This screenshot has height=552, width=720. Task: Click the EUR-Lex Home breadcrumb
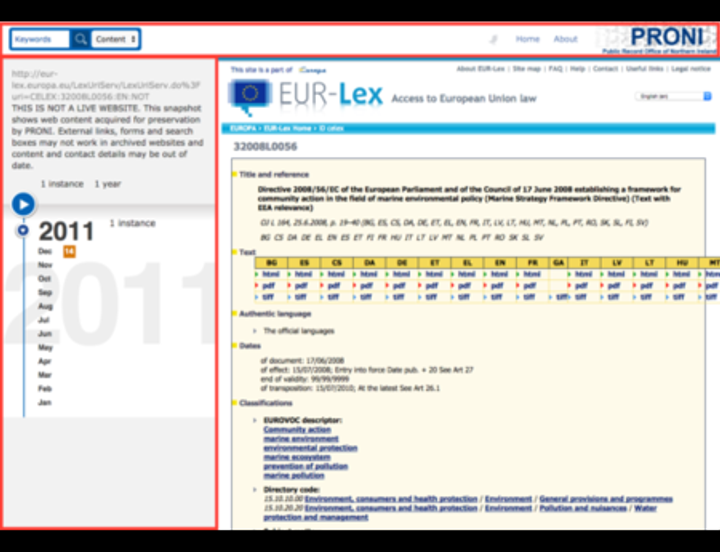289,129
